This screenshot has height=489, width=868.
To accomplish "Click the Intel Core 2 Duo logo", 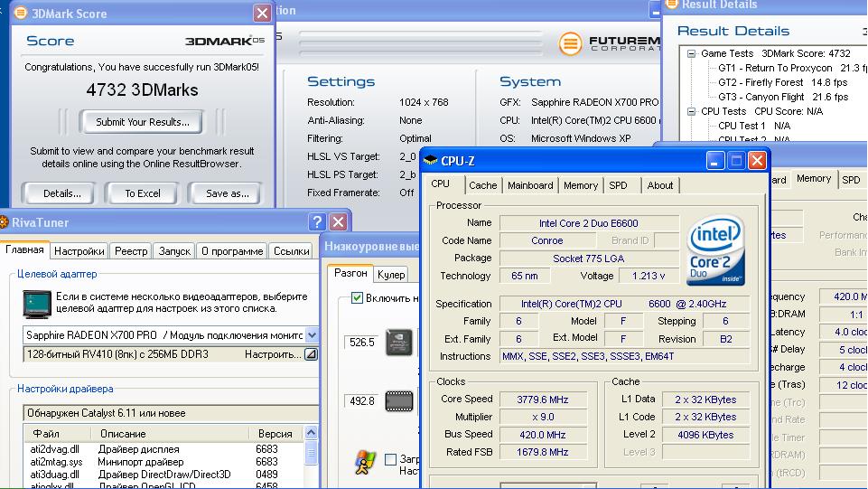I will (x=715, y=250).
